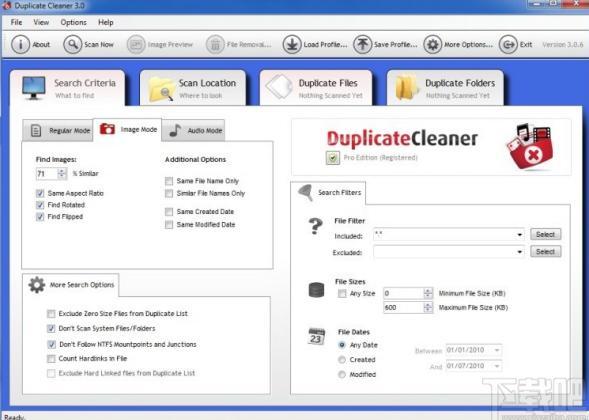This screenshot has height=420, width=589.
Task: Check Exclude Zero Size Files option
Action: pos(51,314)
